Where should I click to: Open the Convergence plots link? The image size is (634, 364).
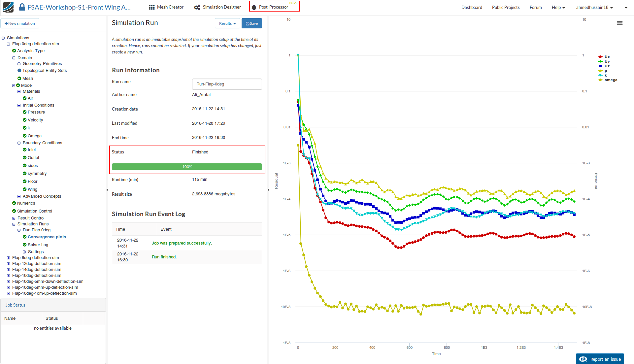(x=47, y=237)
